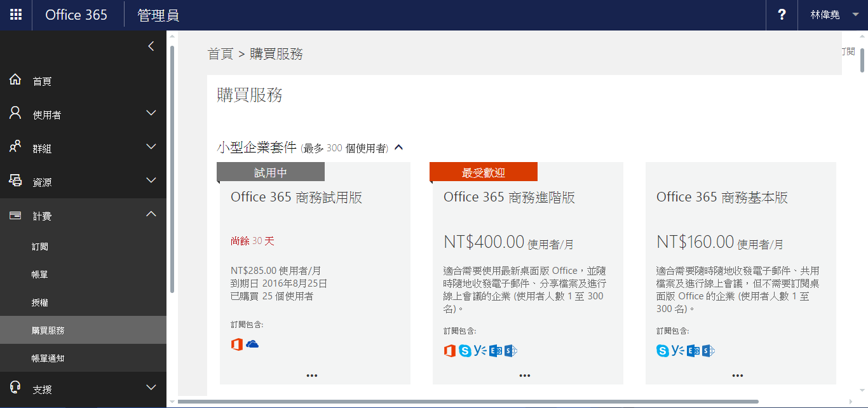Viewport: 868px width, 408px height.
Task: Click Office icon in 商務進階版 card
Action: pyautogui.click(x=450, y=351)
